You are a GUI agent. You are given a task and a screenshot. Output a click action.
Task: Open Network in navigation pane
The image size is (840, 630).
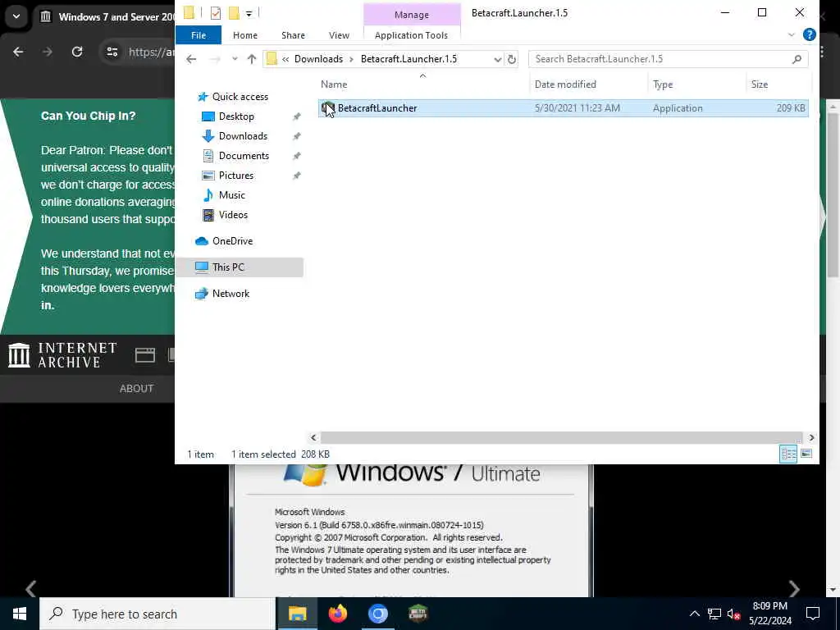(x=231, y=294)
